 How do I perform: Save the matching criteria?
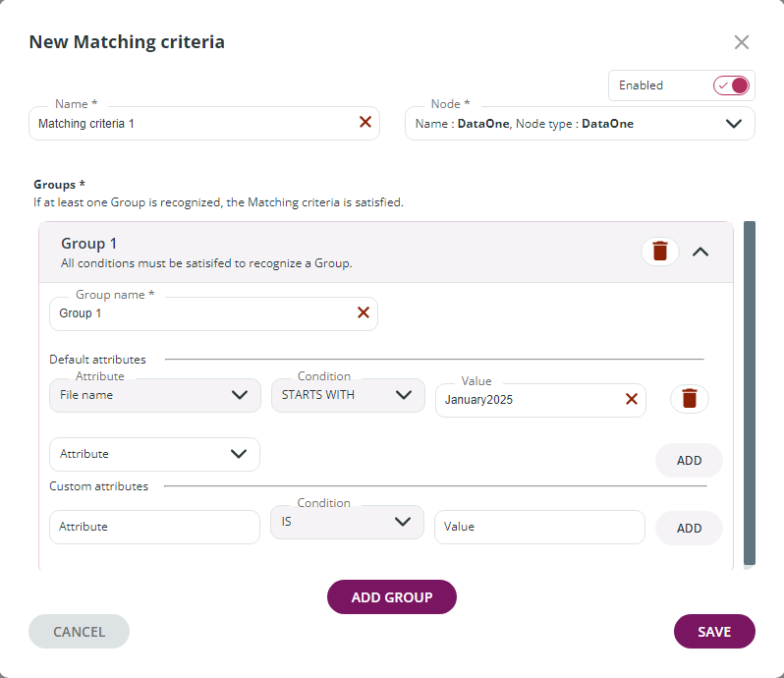[714, 632]
